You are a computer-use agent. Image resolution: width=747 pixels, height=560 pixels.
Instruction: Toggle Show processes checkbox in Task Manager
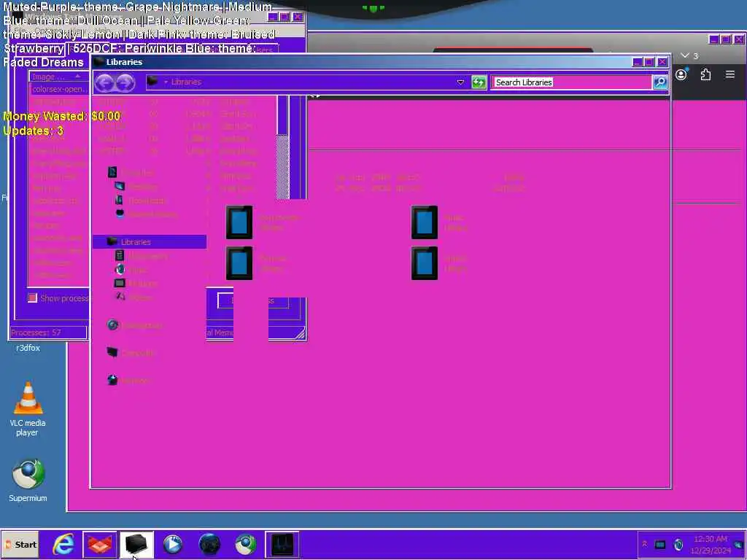click(x=32, y=298)
